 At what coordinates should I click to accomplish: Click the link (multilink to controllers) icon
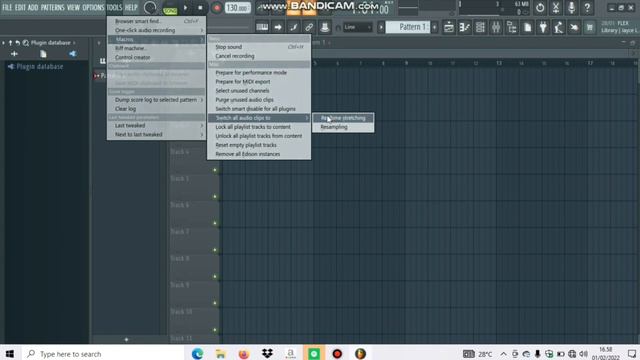[x=309, y=27]
